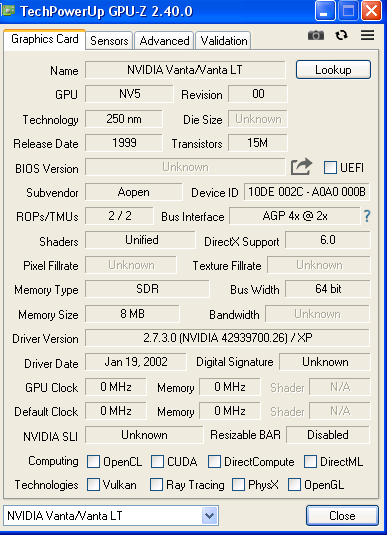
Task: Open the Advanced tab
Action: pyautogui.click(x=164, y=41)
